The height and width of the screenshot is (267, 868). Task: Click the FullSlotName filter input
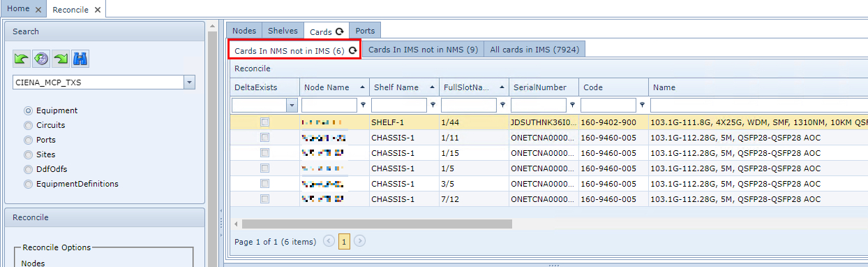(468, 105)
